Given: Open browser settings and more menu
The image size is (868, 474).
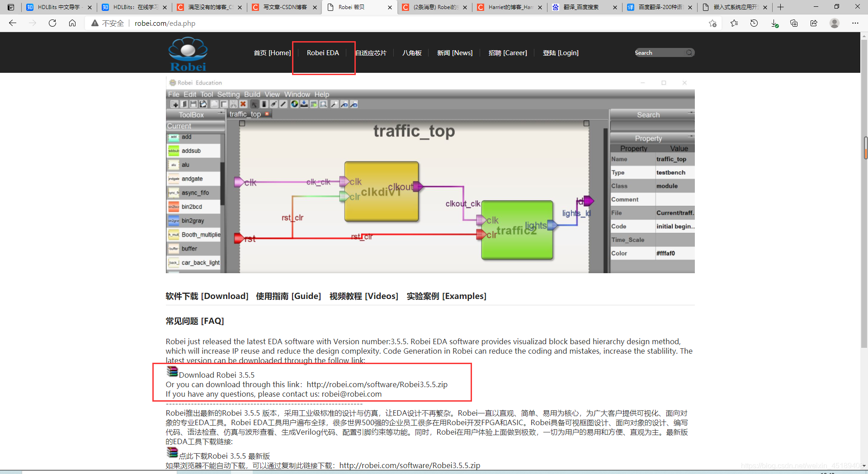Looking at the screenshot, I should pyautogui.click(x=855, y=23).
